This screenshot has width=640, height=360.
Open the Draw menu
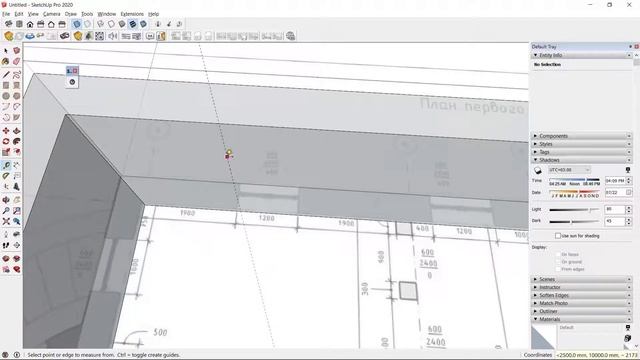pos(71,14)
